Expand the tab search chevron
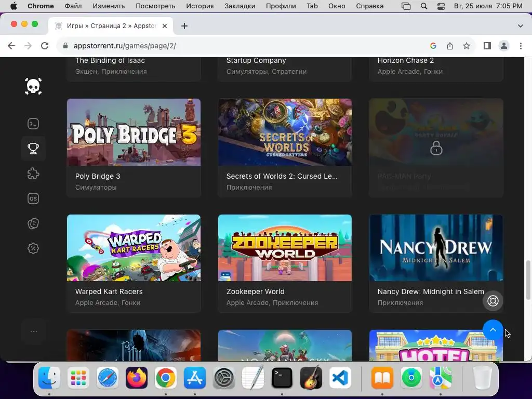Screen dimensions: 532x399 (521, 26)
